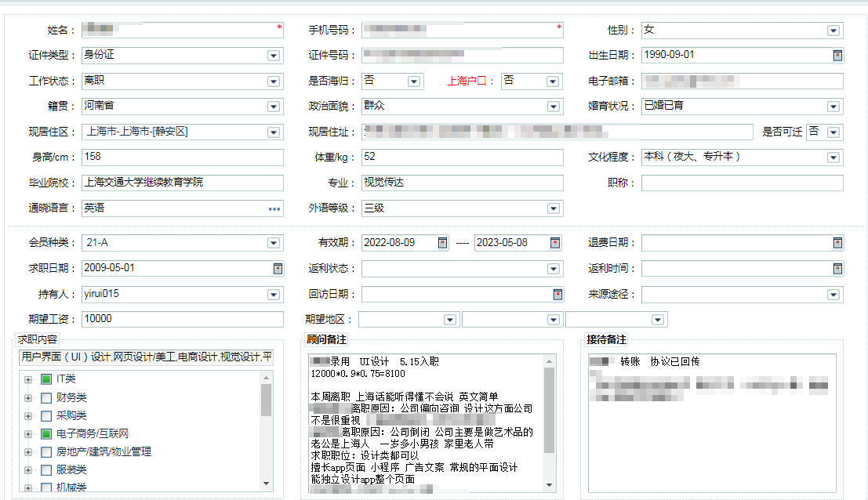Check the 房地产/建筑/物业管理 checkbox
This screenshot has height=500, width=868.
click(46, 452)
